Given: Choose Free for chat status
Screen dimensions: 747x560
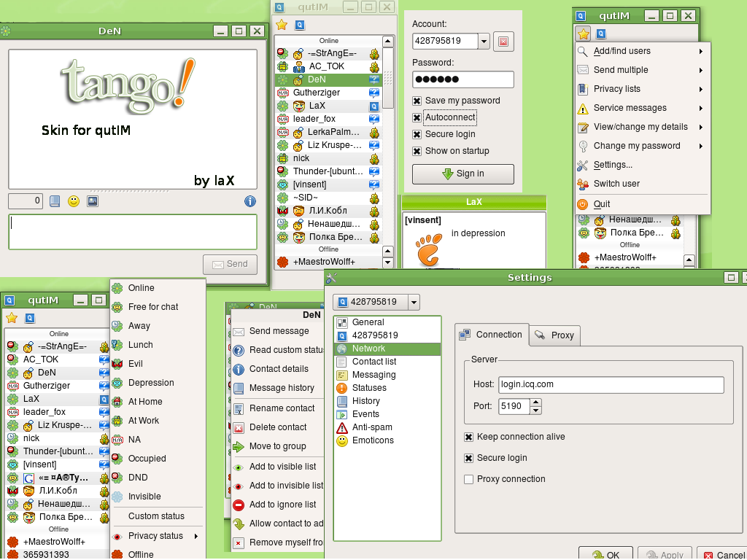Looking at the screenshot, I should [153, 307].
